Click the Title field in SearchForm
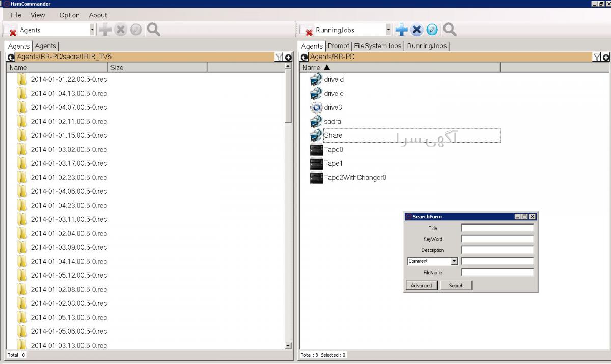611x364 pixels. (497, 228)
